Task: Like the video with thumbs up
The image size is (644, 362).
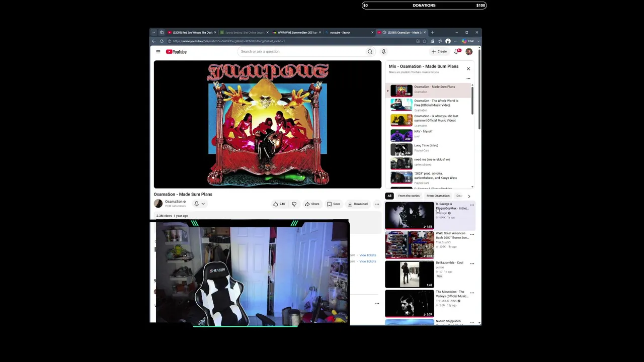Action: (279, 204)
